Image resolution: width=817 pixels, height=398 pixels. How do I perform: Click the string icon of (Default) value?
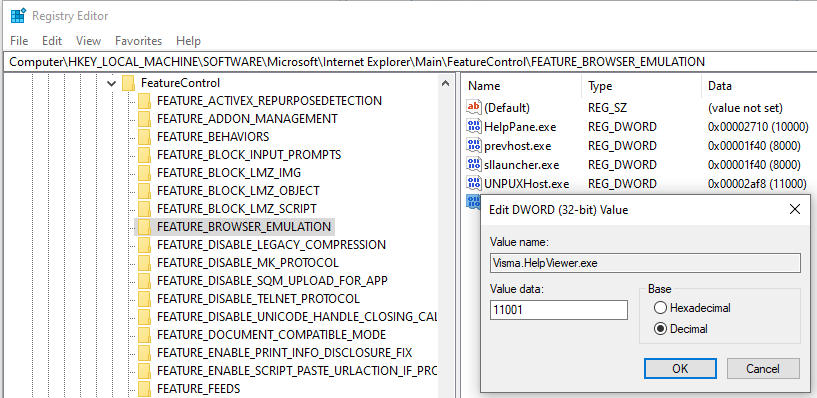coord(474,107)
